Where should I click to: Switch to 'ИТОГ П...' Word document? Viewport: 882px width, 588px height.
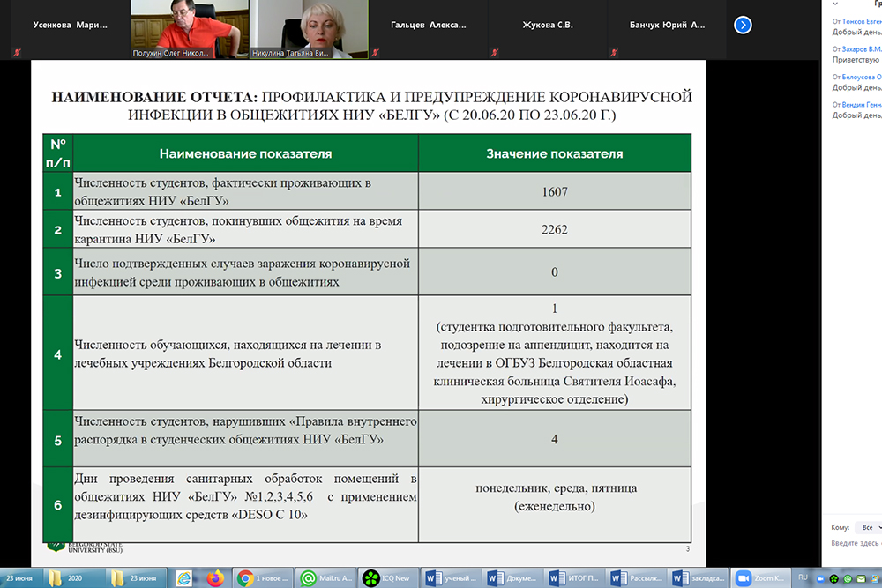[572, 578]
